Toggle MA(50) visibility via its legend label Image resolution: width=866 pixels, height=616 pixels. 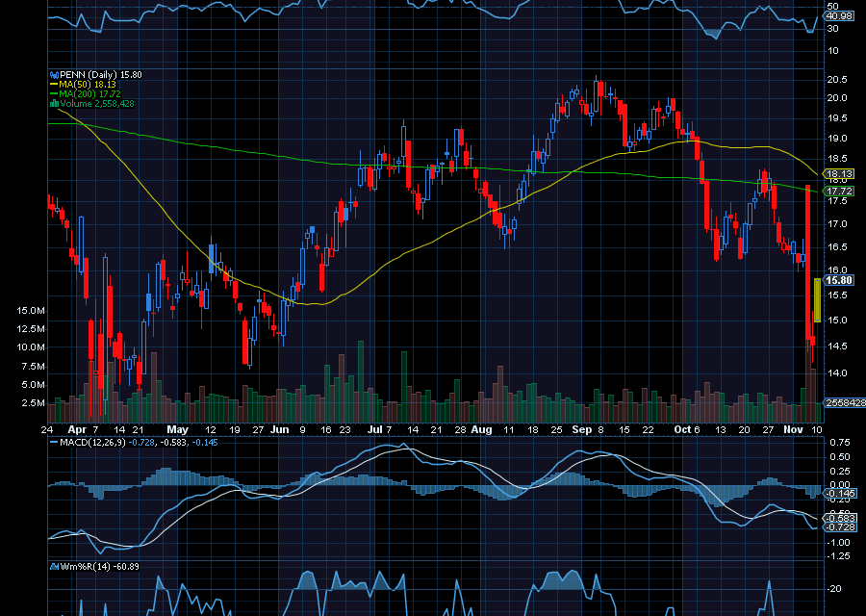click(75, 84)
